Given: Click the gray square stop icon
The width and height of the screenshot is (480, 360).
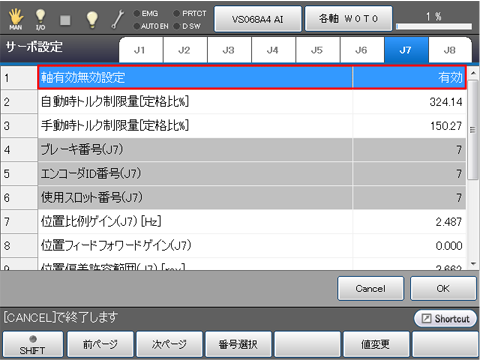Looking at the screenshot, I should coord(65,20).
